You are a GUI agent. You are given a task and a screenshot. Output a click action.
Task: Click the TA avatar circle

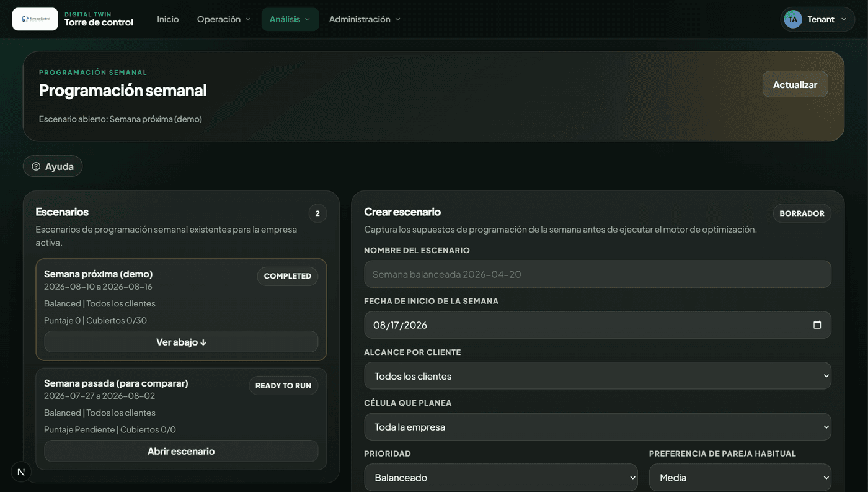tap(792, 19)
